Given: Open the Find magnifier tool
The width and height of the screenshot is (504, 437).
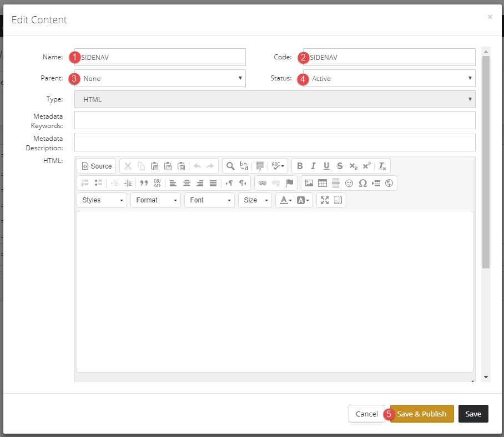Looking at the screenshot, I should (x=230, y=166).
